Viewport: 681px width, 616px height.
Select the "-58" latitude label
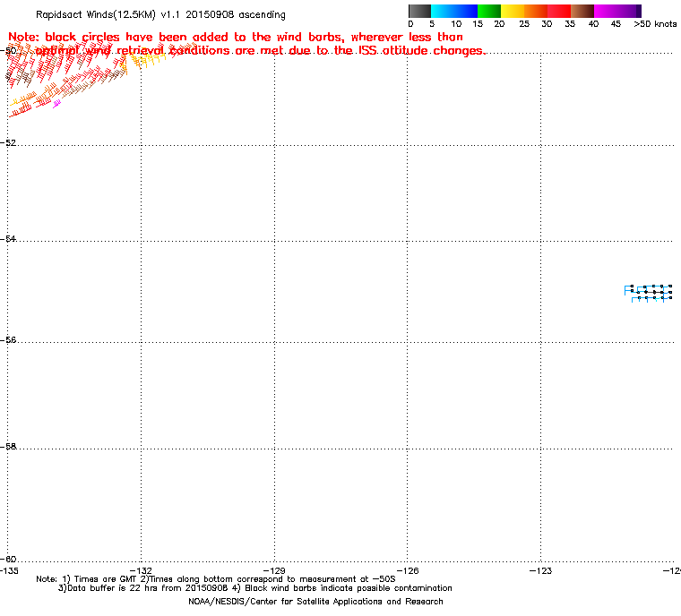click(9, 446)
